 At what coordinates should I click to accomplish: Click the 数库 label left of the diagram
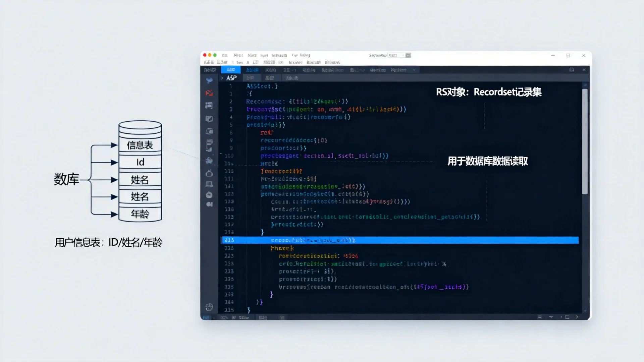[66, 179]
